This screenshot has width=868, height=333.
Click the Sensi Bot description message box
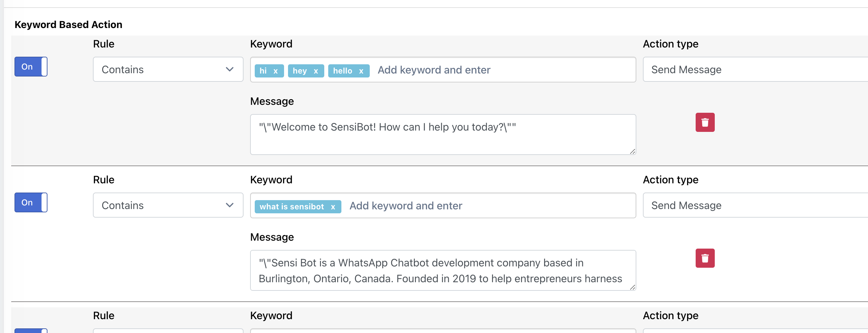click(x=443, y=270)
